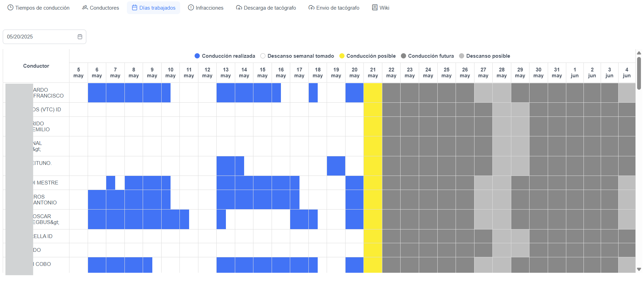Toggle Descanso posible legend entry
The height and width of the screenshot is (281, 644).
click(484, 56)
